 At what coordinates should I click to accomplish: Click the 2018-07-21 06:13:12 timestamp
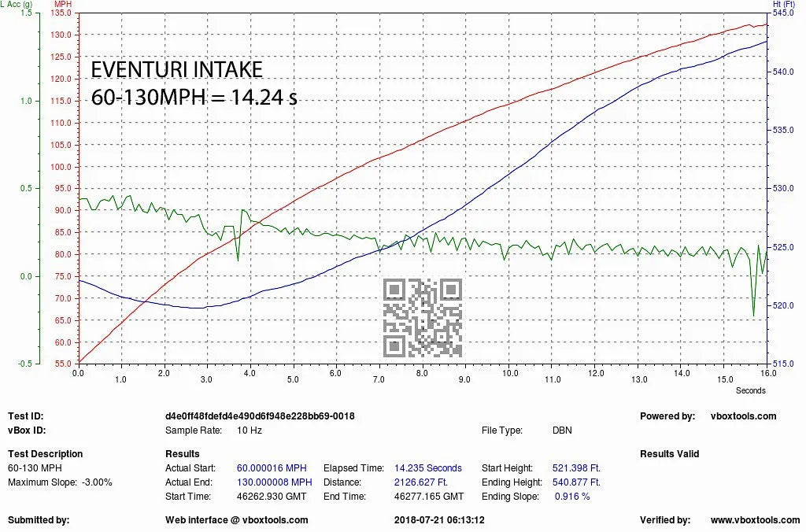pos(438,520)
